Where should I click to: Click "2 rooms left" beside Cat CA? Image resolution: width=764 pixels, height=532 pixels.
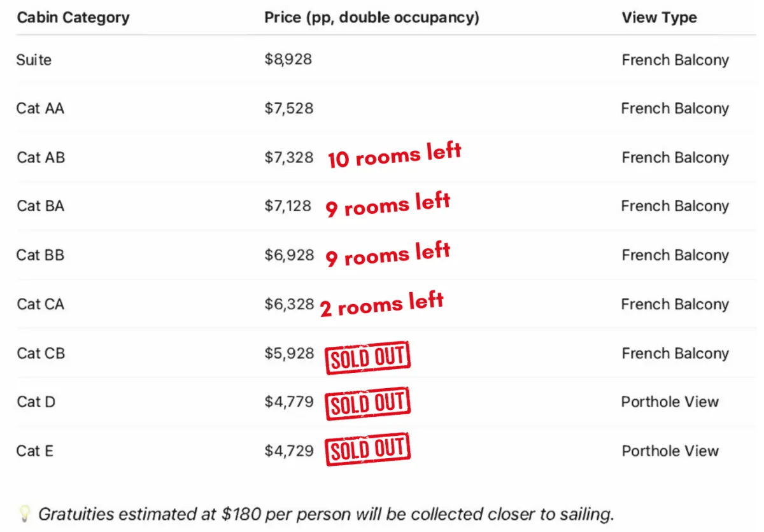[x=381, y=304]
